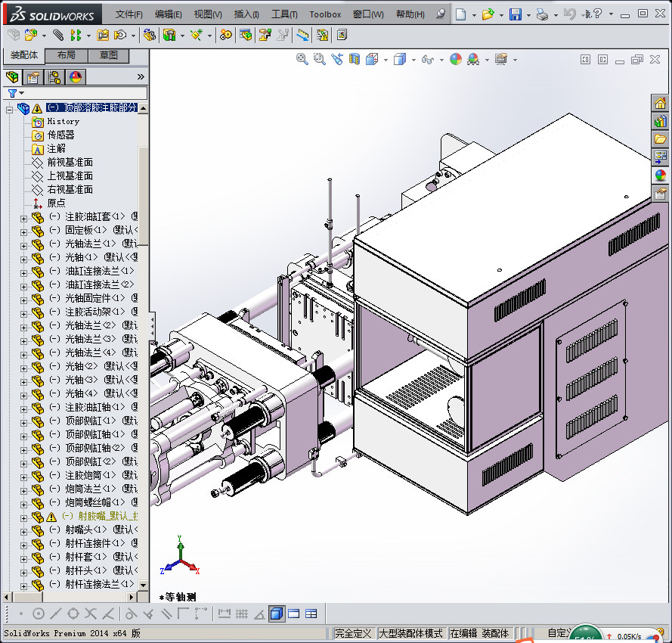
Task: Open the File Explorer folder icon in task pane
Action: [660, 139]
